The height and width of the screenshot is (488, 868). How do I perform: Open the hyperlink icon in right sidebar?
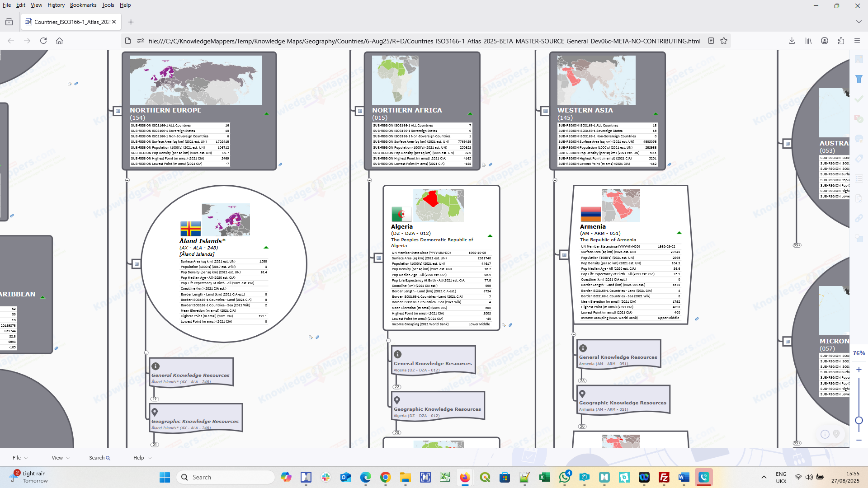[859, 218]
